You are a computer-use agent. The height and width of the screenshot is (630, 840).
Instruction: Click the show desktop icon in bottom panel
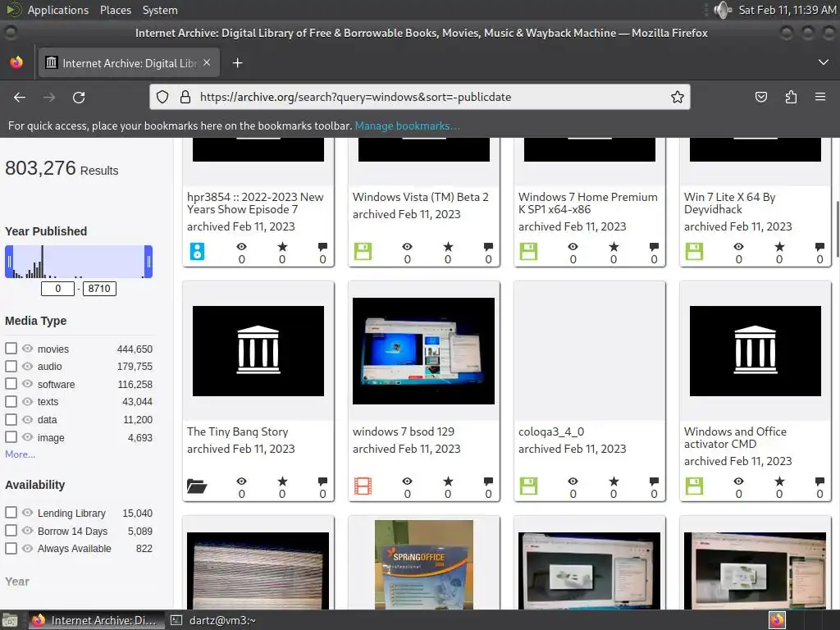pos(10,620)
